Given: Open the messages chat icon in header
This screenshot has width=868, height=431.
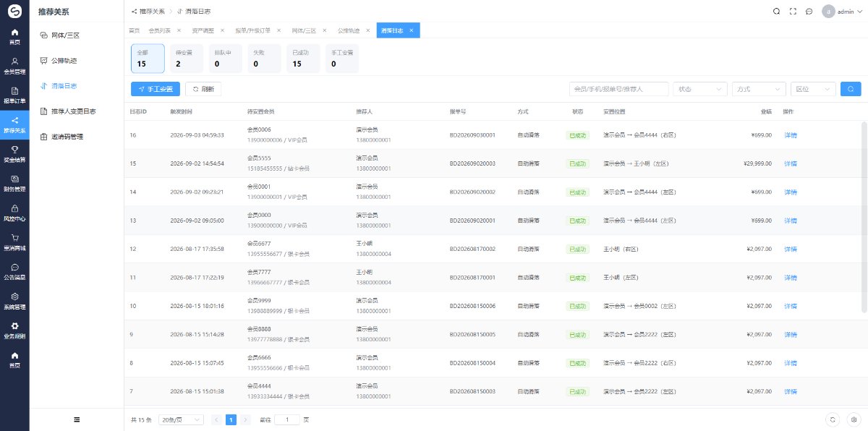Looking at the screenshot, I should coord(809,12).
